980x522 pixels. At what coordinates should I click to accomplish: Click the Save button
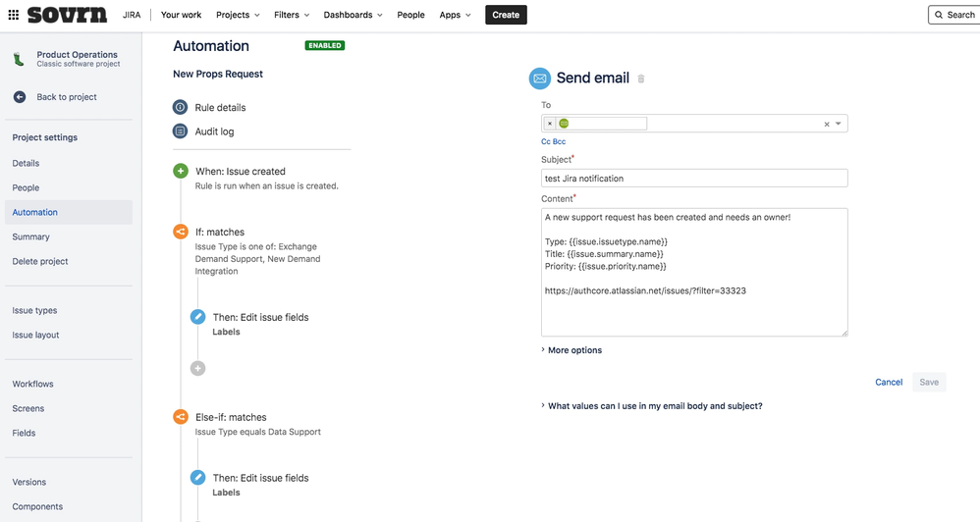pos(929,382)
